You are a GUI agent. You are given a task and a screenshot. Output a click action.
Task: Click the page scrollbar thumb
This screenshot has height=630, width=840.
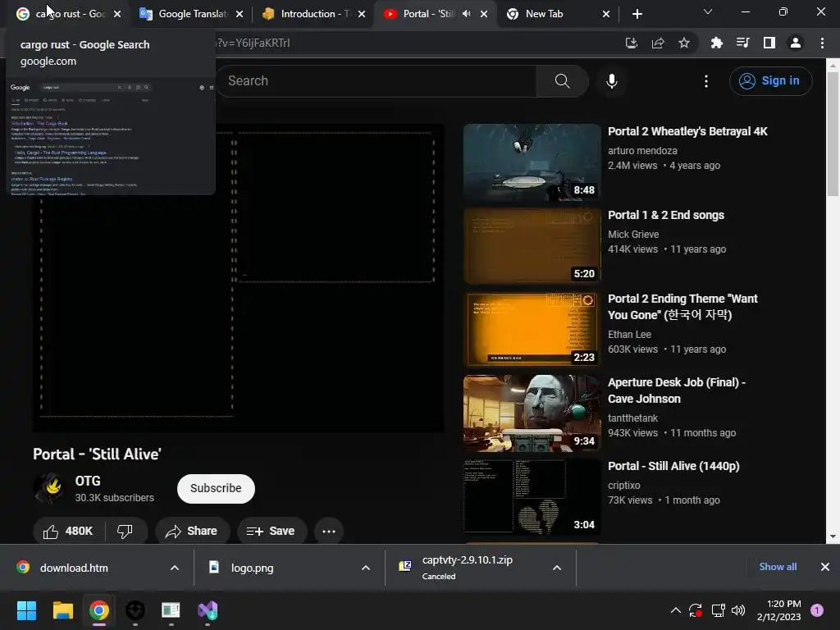coord(833,134)
